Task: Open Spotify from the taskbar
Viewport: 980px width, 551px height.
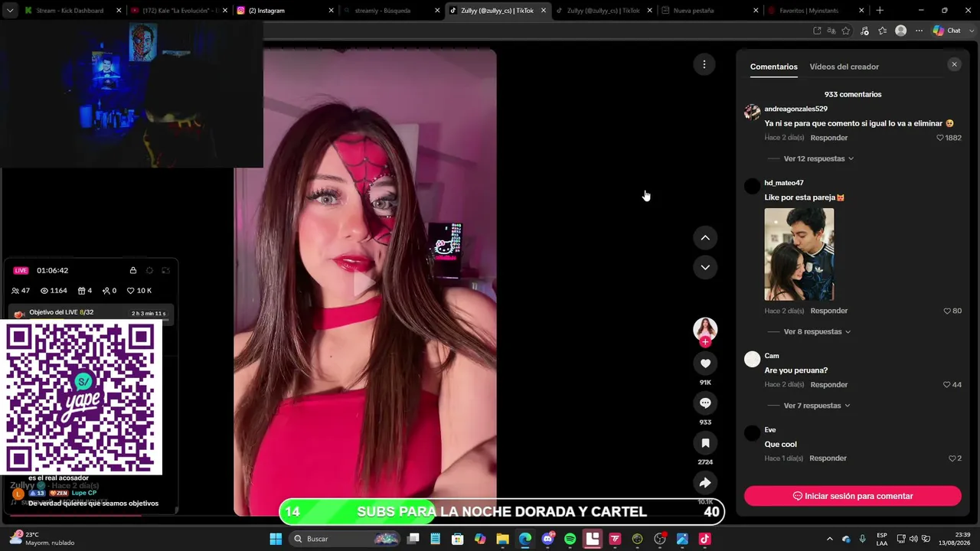Action: pyautogui.click(x=570, y=539)
